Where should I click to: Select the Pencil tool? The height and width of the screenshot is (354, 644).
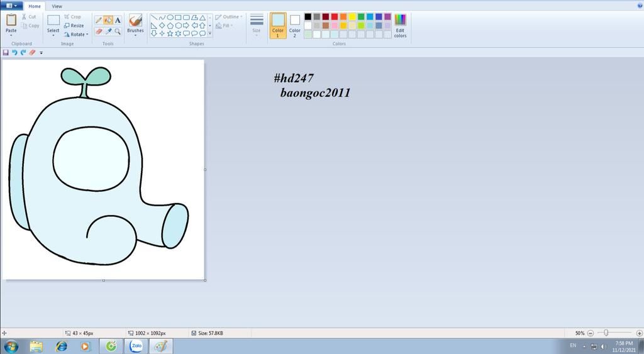coord(99,20)
